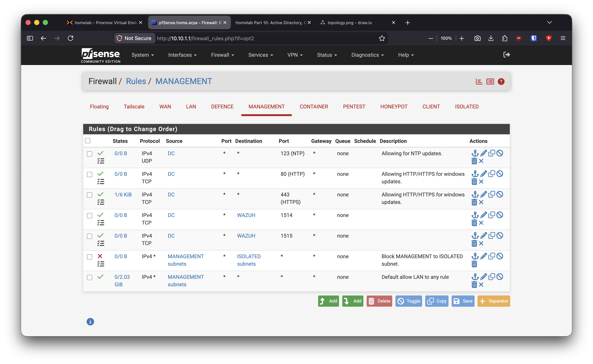593x364 pixels.
Task: Switch to the WAN rules tab
Action: pyautogui.click(x=165, y=106)
